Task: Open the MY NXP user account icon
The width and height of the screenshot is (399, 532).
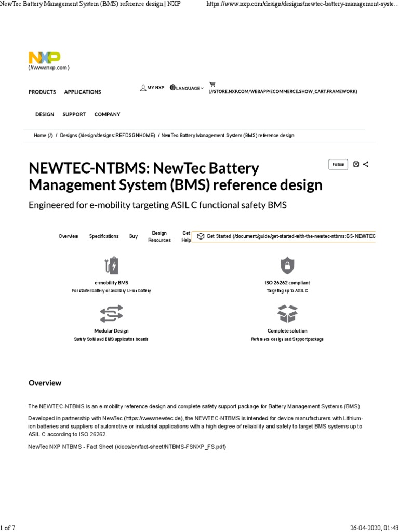Action: click(x=143, y=88)
